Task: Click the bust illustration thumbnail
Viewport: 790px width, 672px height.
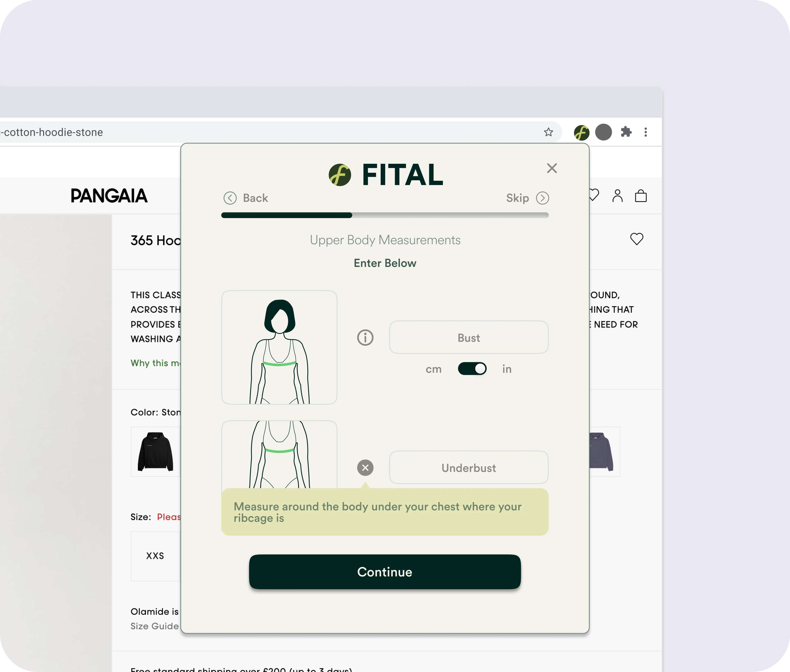Action: pyautogui.click(x=279, y=347)
